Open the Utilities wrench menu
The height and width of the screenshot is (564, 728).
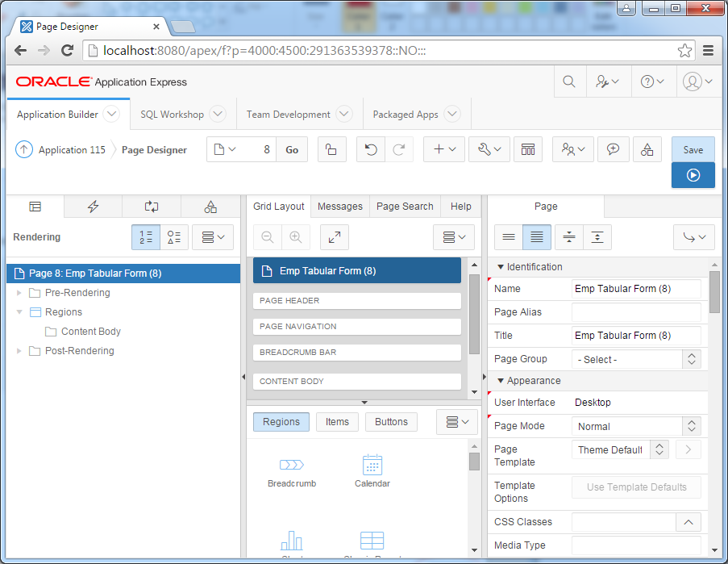coord(489,149)
